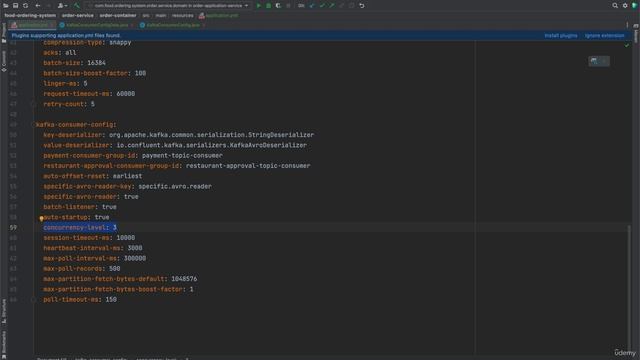Collapse the kafka-consumer-config block fold marker
Viewport: 640px width, 360px height.
tap(33, 124)
